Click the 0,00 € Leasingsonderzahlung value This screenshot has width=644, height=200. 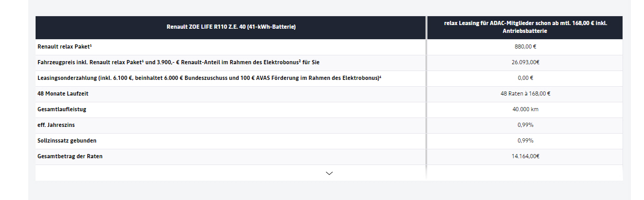525,78
